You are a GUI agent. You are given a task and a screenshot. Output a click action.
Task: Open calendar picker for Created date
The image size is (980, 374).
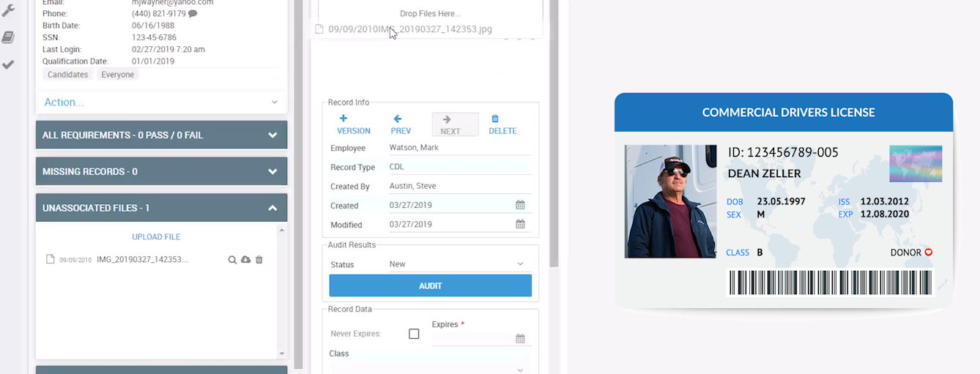click(520, 205)
